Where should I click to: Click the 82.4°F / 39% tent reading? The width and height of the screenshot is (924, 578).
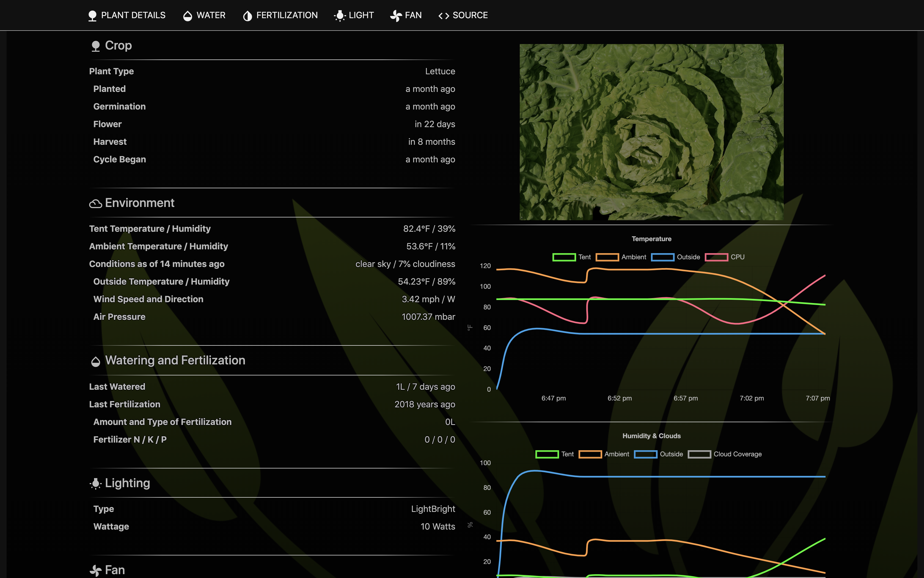[x=429, y=229]
